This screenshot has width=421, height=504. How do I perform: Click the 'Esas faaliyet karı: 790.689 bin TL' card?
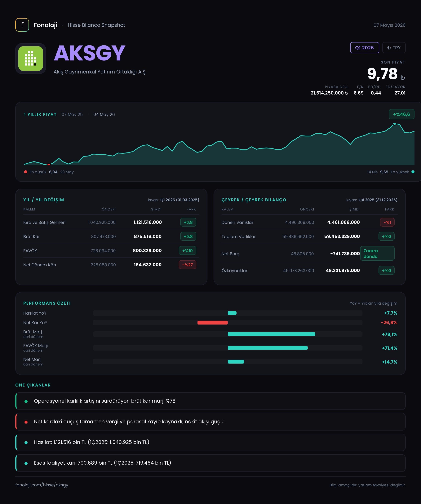point(210,463)
